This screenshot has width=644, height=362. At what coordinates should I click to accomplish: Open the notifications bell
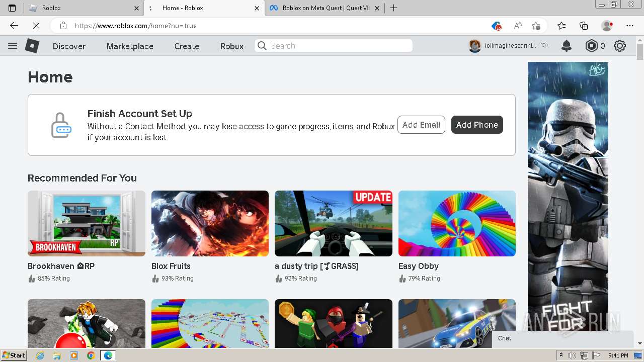(x=567, y=46)
